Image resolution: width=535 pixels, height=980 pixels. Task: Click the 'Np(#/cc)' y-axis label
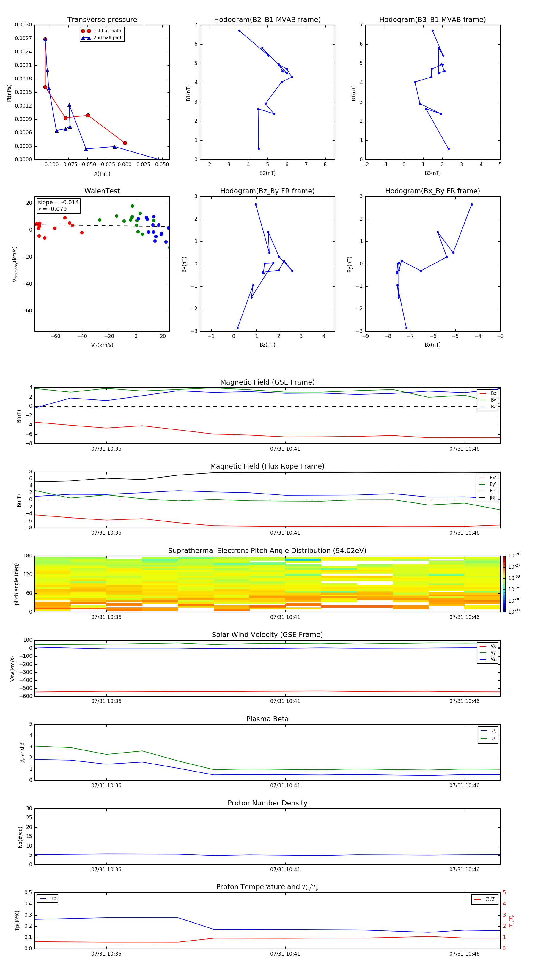tap(20, 837)
